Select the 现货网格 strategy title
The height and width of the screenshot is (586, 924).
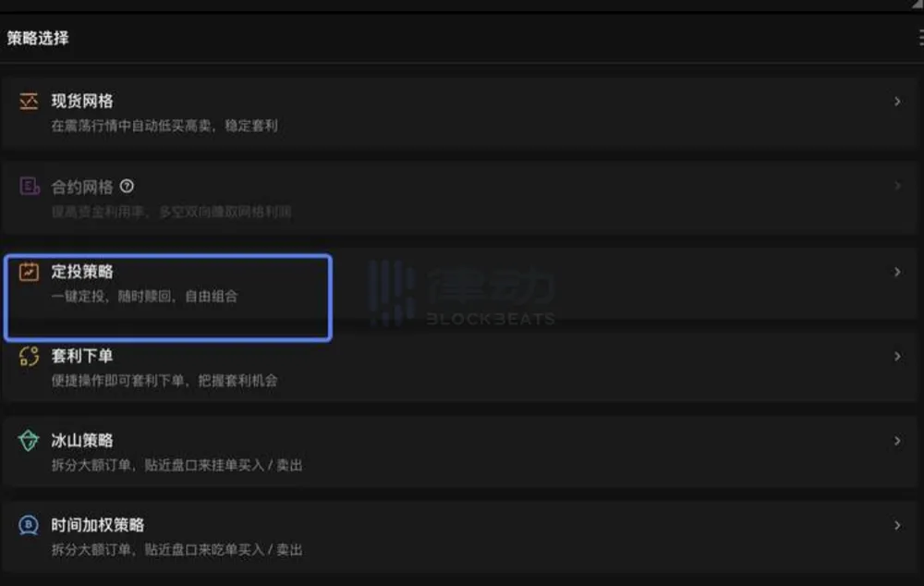tap(82, 102)
